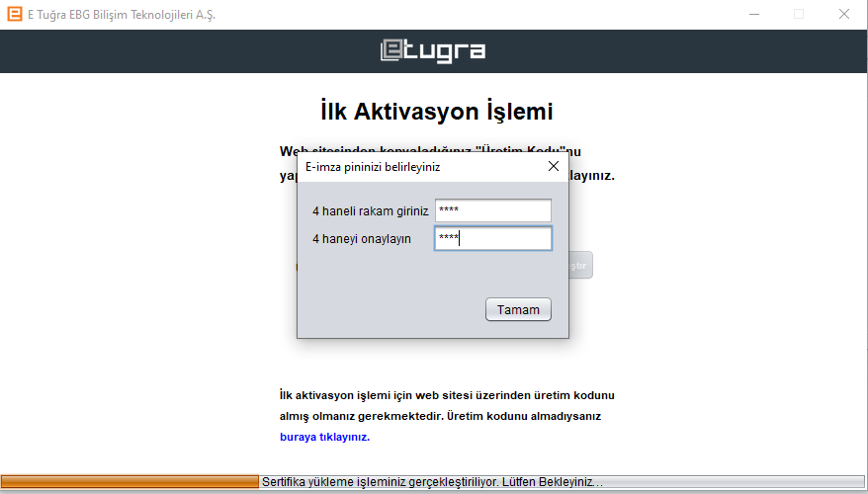
Task: Confirm the PIN with the Tamam button
Action: point(518,309)
